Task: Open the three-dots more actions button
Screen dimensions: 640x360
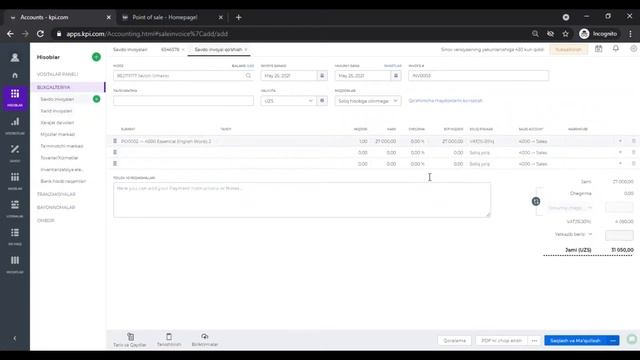Action: coord(534,340)
